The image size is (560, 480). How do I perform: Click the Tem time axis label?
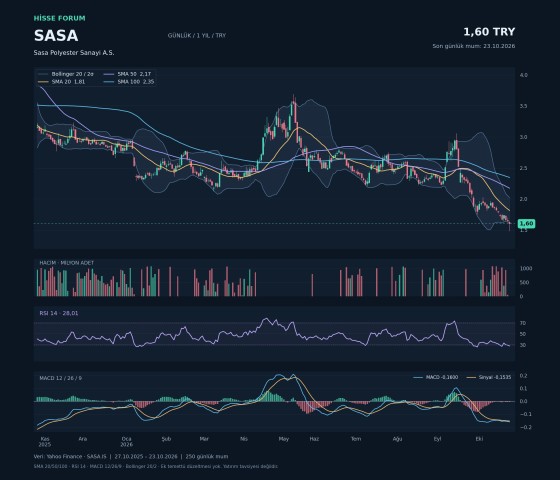pos(356,439)
